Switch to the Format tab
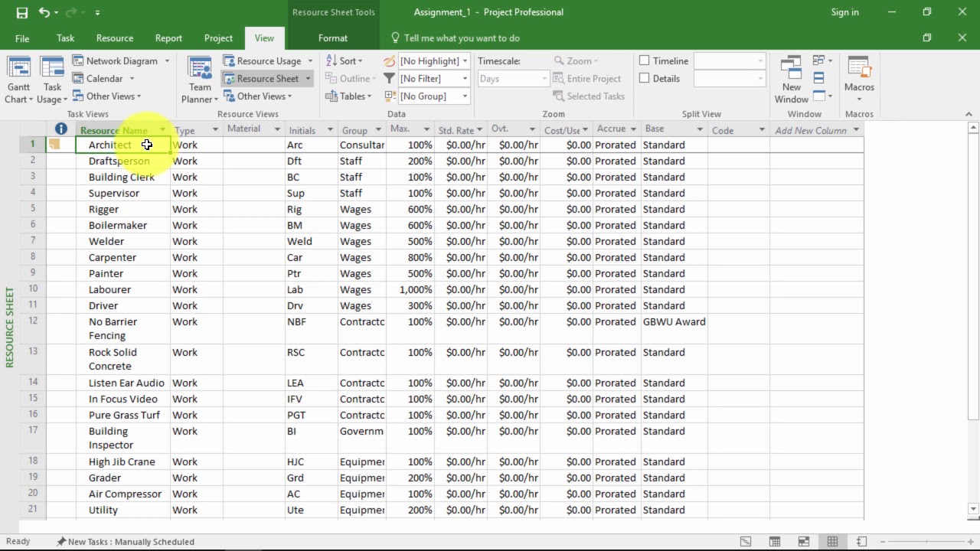This screenshot has width=980, height=551. [x=333, y=37]
